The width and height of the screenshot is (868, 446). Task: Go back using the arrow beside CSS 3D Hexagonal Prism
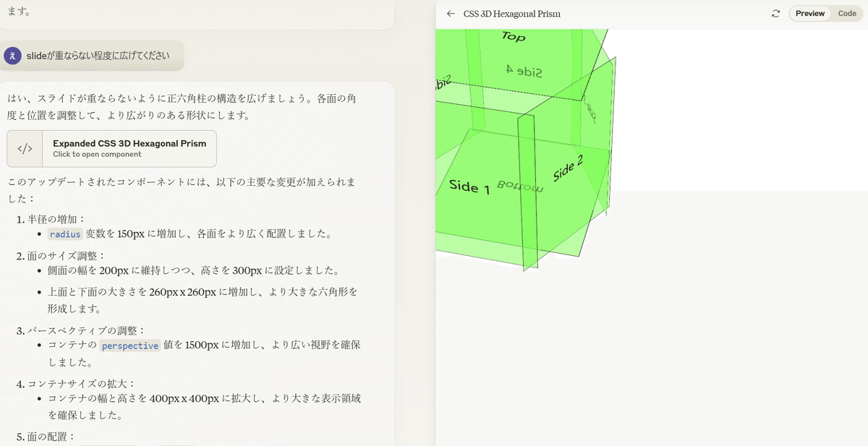point(451,14)
